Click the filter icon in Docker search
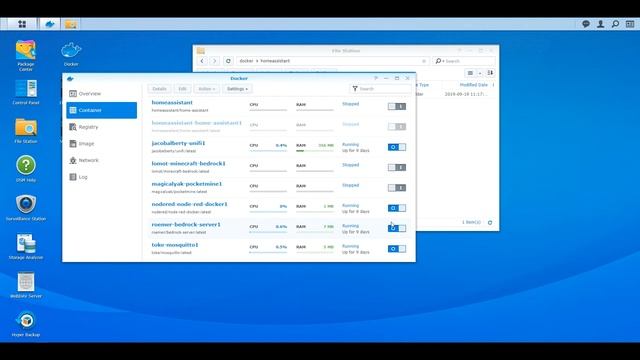Viewport: 640px width, 360px height. 355,89
